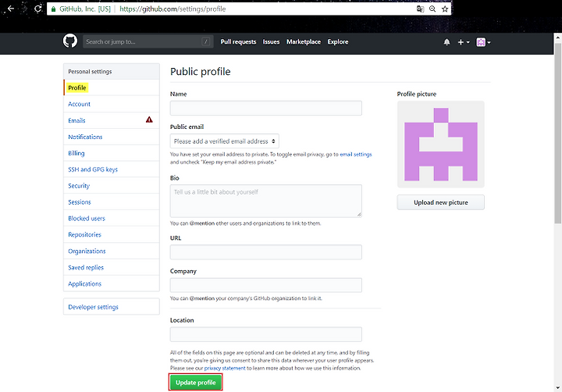The height and width of the screenshot is (392, 562).
Task: Click the Personal settings header text
Action: coord(90,72)
